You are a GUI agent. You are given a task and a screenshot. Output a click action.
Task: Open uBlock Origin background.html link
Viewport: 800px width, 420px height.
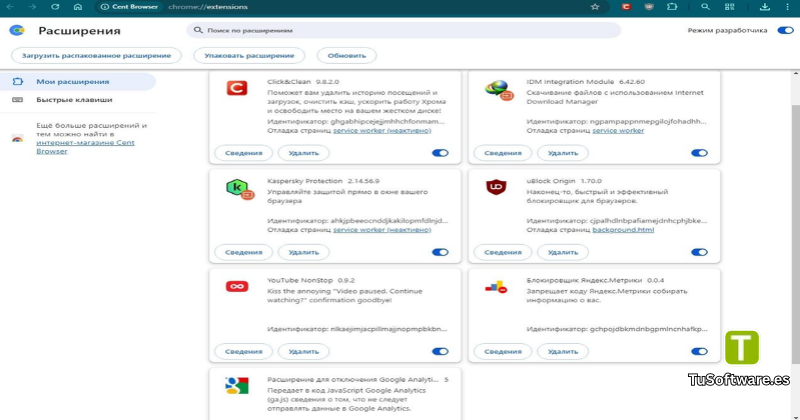coord(623,230)
